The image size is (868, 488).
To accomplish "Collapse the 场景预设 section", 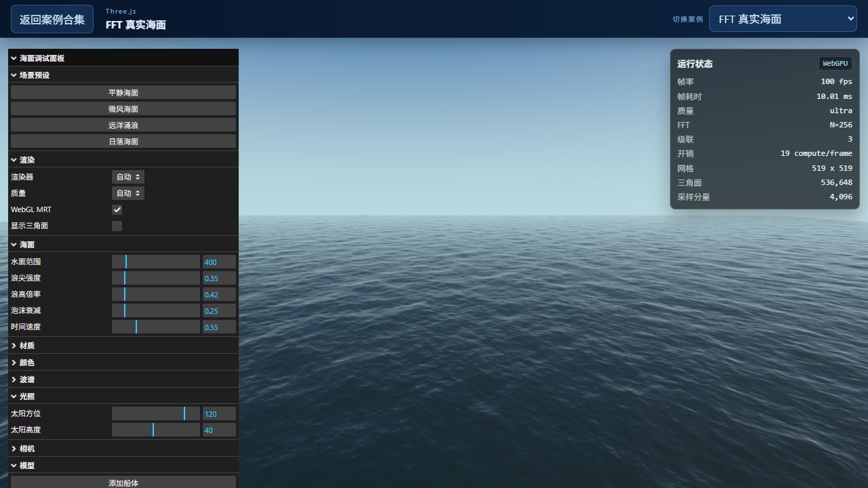I will click(123, 75).
